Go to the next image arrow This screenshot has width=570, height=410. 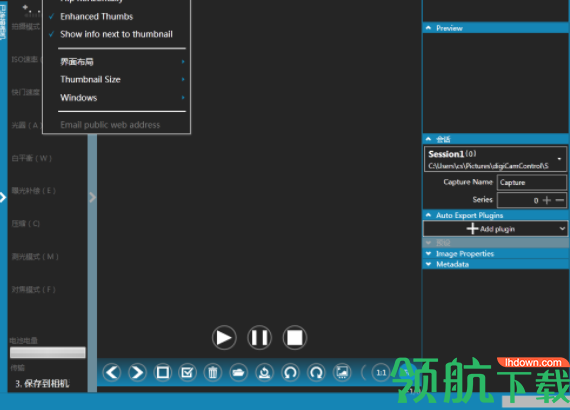tap(137, 373)
